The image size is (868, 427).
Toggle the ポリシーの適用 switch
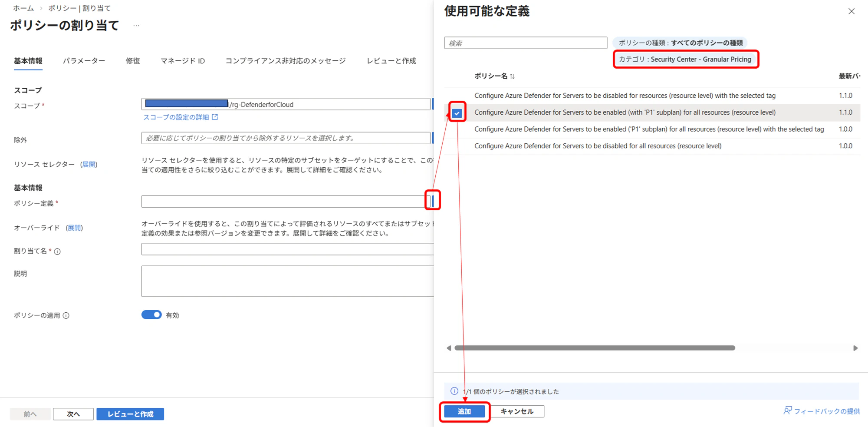pos(151,315)
